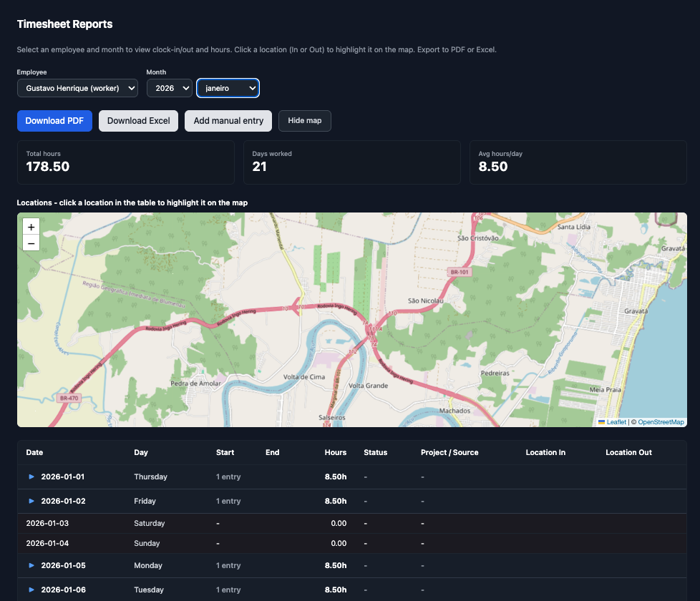Hide the map
The height and width of the screenshot is (601, 700).
(x=304, y=120)
